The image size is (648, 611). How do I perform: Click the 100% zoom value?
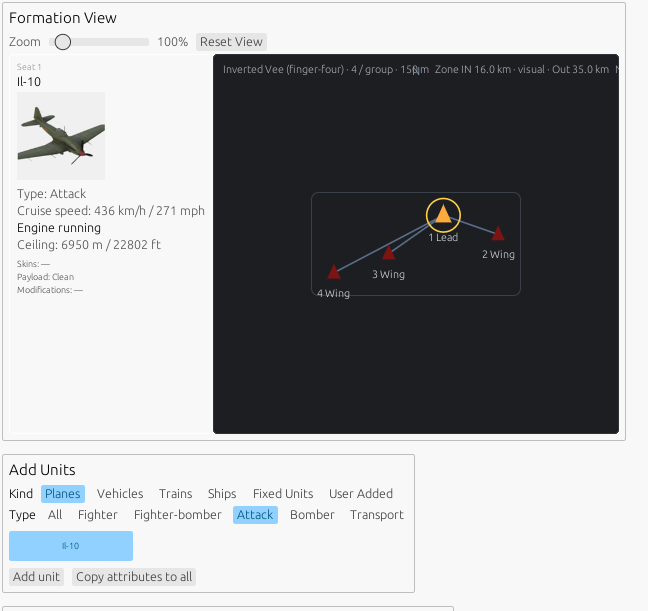tap(172, 42)
